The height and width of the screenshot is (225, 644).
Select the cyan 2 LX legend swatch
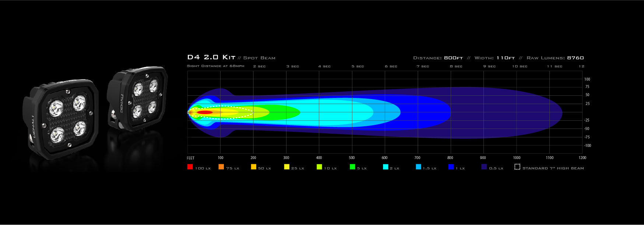coord(386,167)
